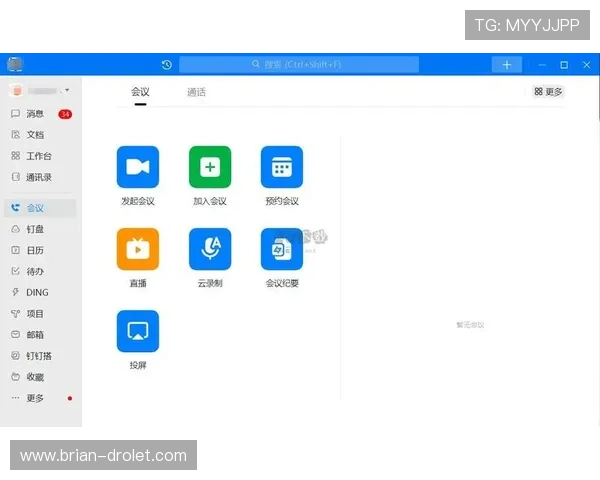Image resolution: width=600 pixels, height=480 pixels.
Task: Launch 直播 orange live icon
Action: [x=138, y=249]
